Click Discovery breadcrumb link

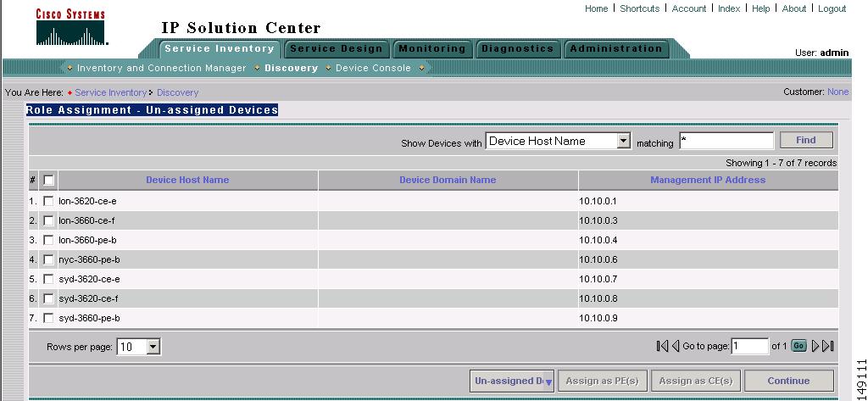(x=178, y=92)
